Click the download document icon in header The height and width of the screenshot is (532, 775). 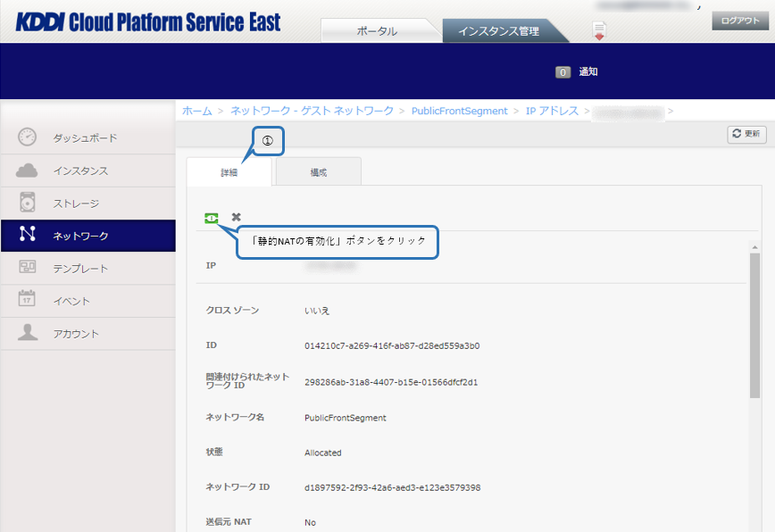click(599, 30)
